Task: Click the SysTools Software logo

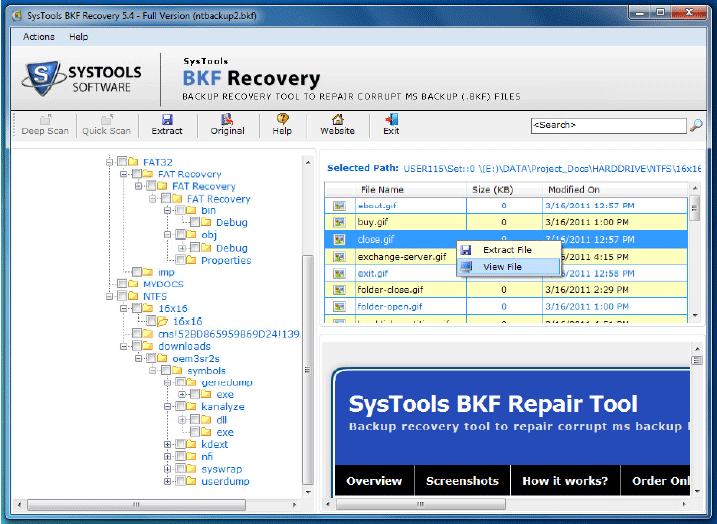Action: click(81, 78)
